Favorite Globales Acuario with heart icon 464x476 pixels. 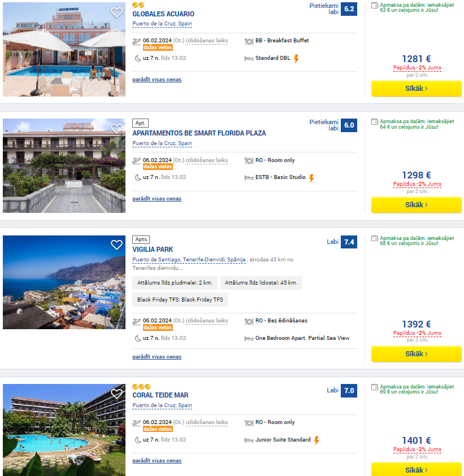116,12
